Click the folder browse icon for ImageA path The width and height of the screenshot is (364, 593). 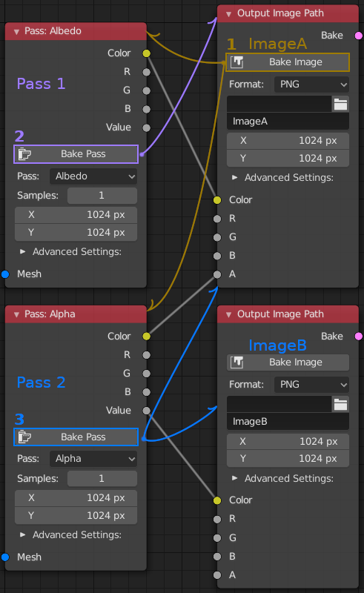(x=340, y=104)
